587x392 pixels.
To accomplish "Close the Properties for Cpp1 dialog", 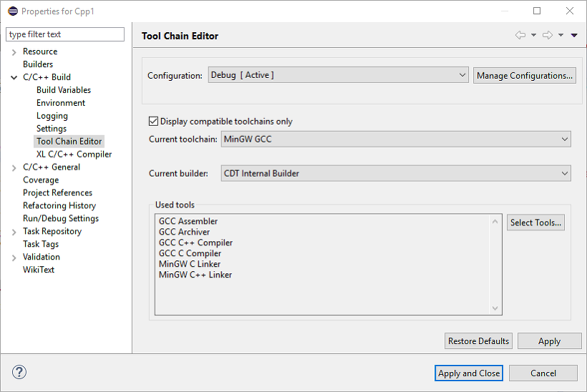I will [x=569, y=11].
